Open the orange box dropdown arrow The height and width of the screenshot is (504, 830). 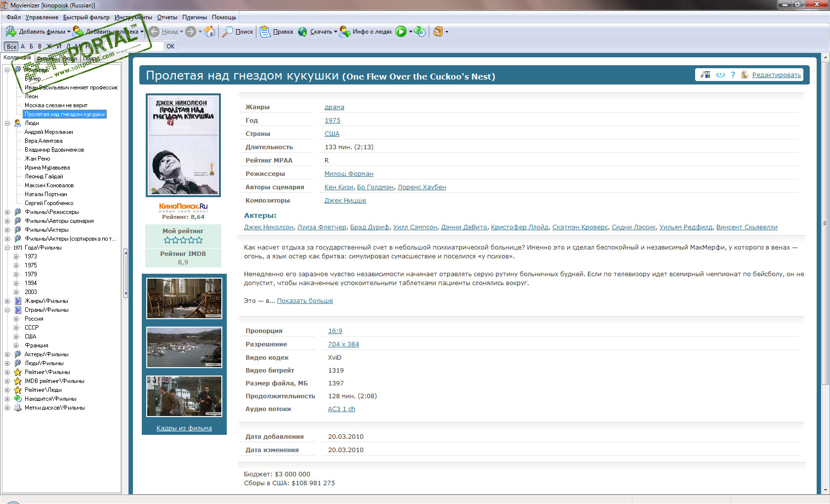(447, 32)
